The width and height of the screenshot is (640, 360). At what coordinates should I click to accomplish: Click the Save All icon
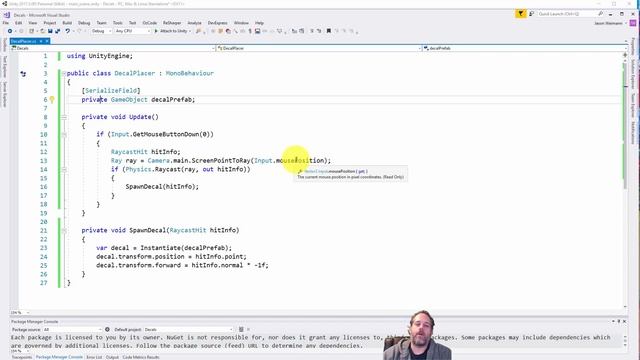tap(57, 31)
